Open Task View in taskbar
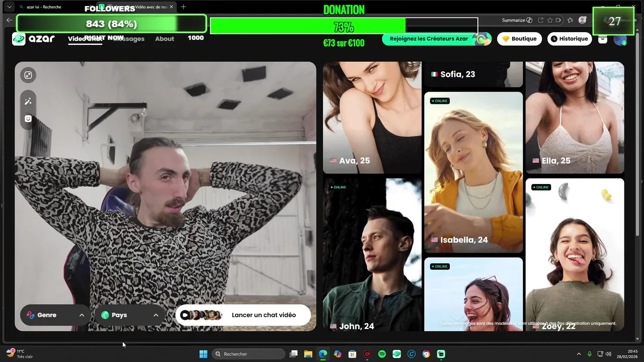The height and width of the screenshot is (362, 644). click(294, 354)
